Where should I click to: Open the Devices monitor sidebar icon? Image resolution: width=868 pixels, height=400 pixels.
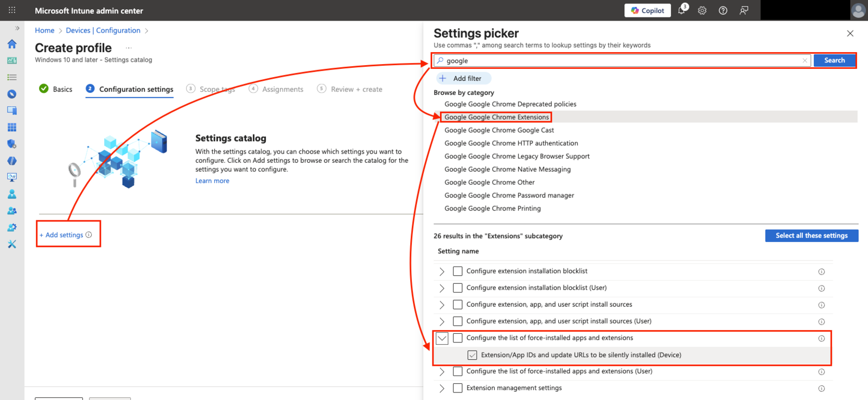point(12,110)
